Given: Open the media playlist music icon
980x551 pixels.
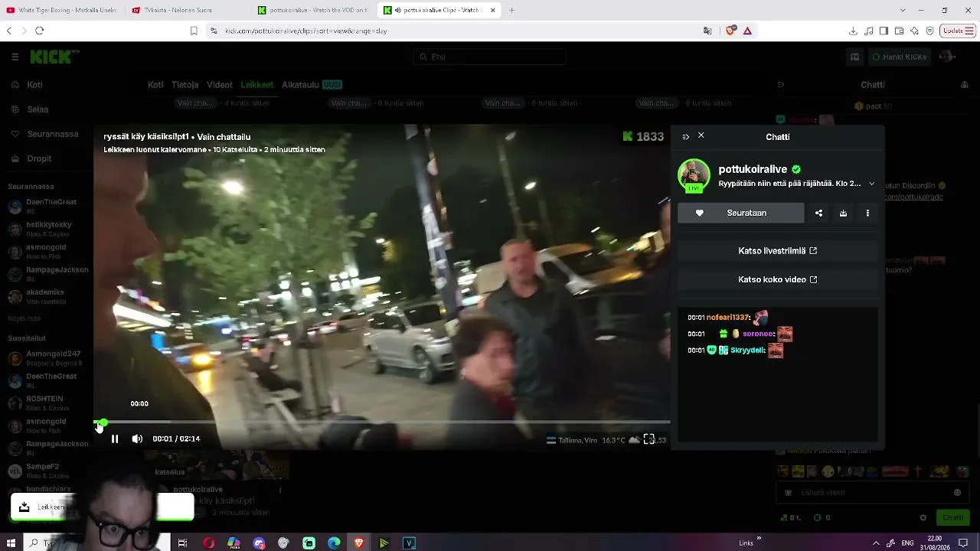Looking at the screenshot, I should pos(868,31).
